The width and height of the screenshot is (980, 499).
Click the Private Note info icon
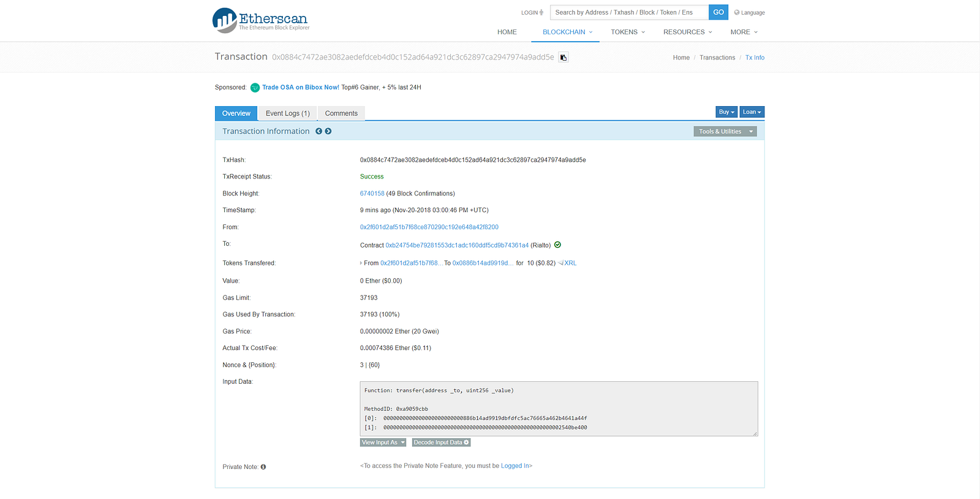pos(263,467)
